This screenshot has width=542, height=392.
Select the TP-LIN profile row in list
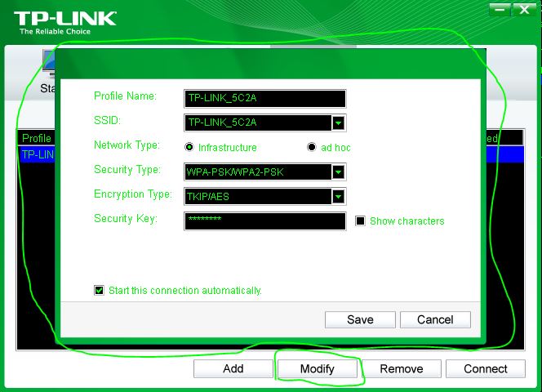[36, 154]
